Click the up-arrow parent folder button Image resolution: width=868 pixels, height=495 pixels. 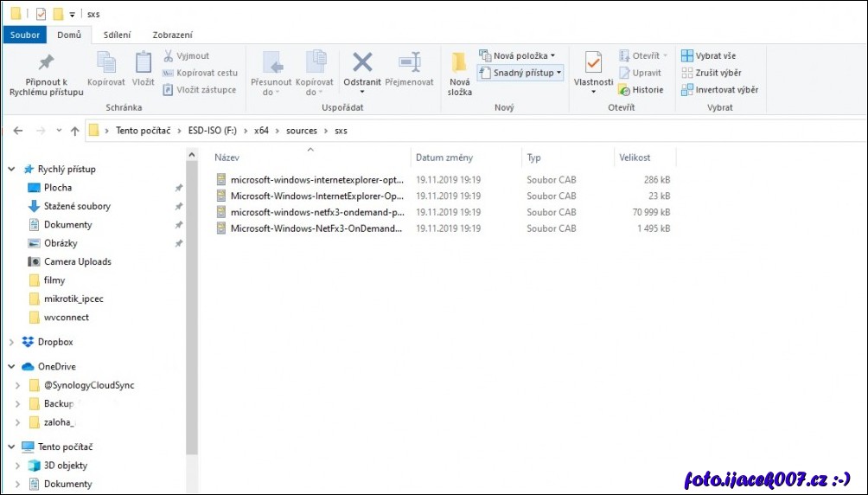click(x=75, y=131)
